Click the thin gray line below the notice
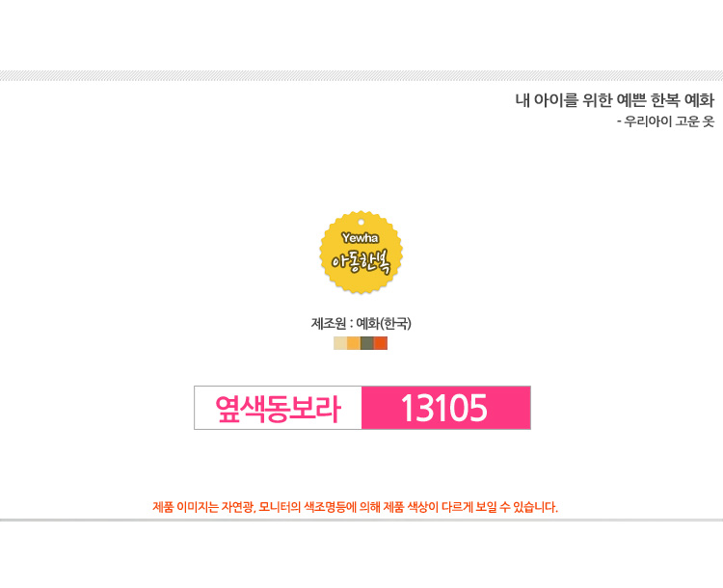723x588 pixels. click(x=361, y=521)
